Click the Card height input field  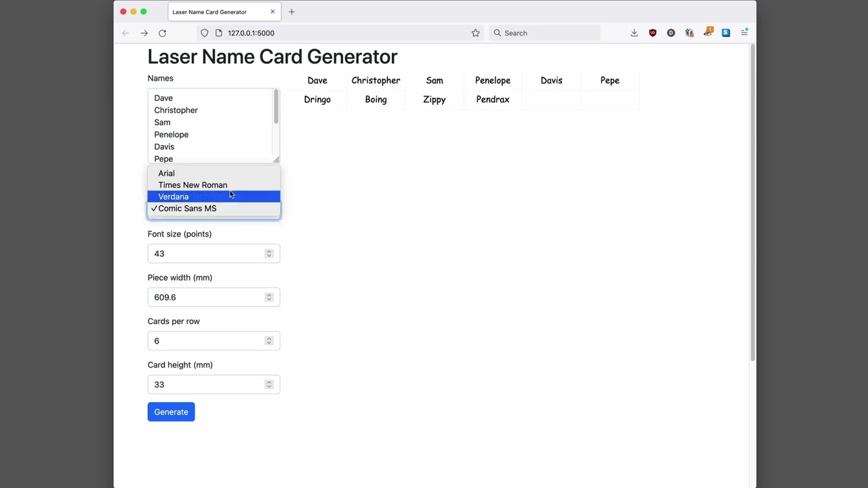(214, 384)
